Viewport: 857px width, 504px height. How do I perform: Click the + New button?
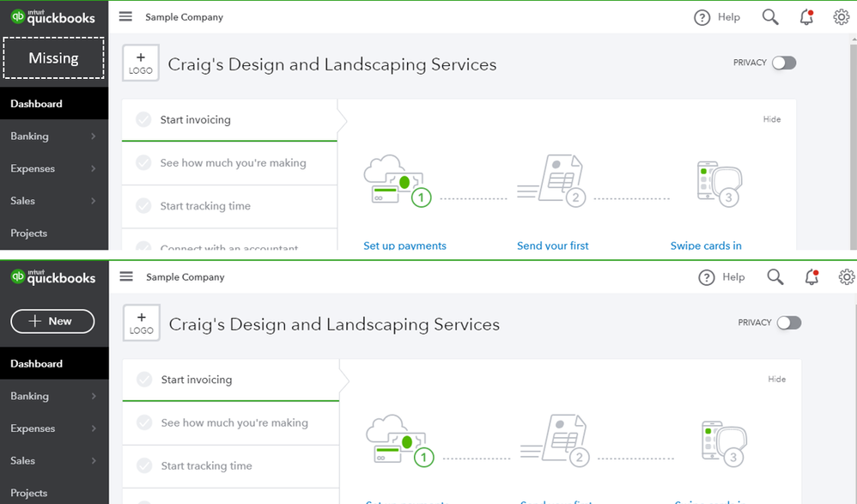(52, 321)
